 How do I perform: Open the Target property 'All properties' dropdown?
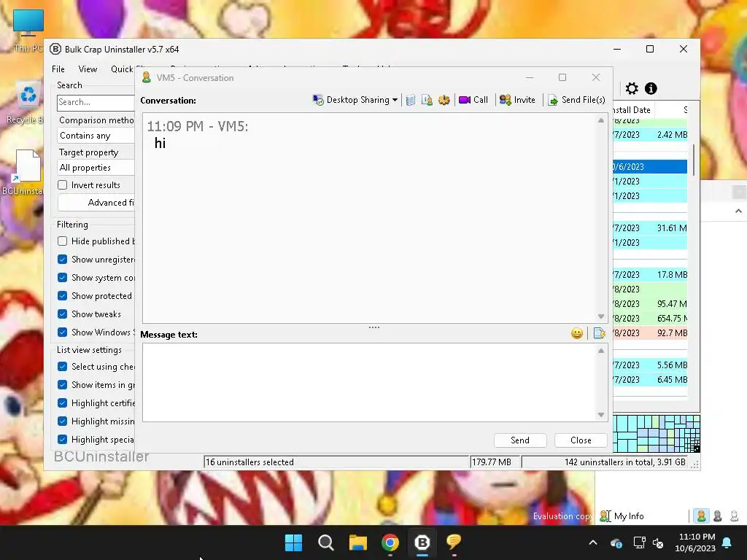[96, 168]
